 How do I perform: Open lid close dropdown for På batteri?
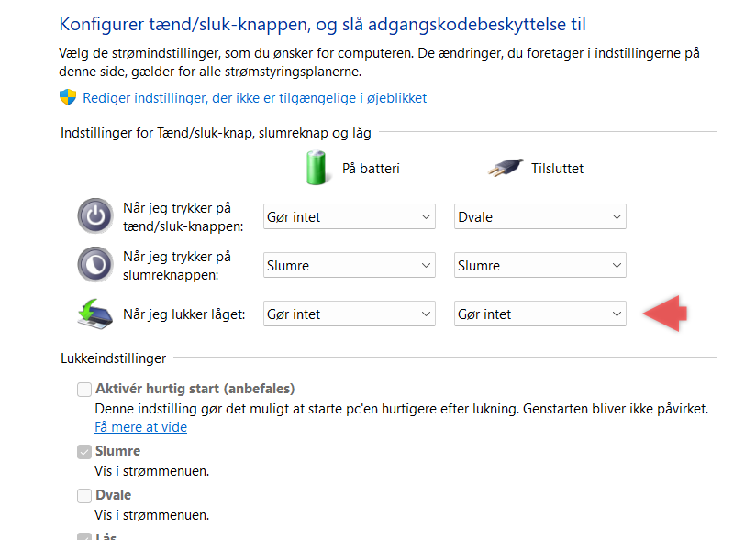(x=349, y=314)
